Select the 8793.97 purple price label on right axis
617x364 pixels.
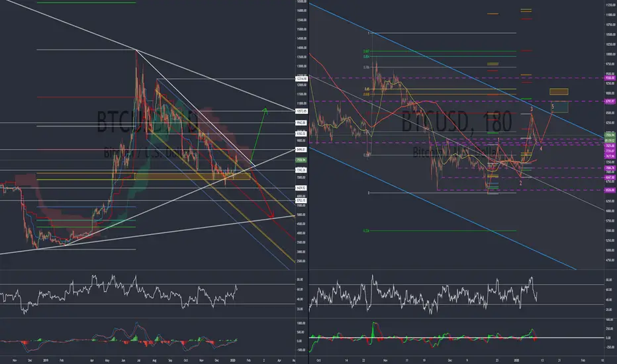[610, 101]
